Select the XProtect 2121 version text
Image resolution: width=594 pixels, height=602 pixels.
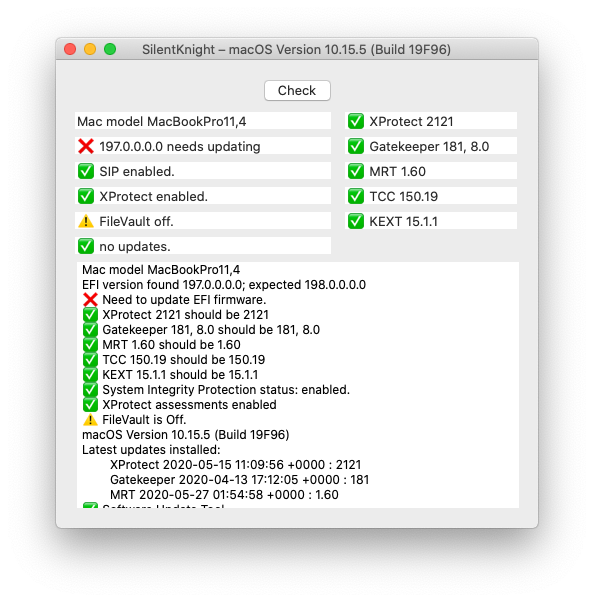[x=411, y=122]
